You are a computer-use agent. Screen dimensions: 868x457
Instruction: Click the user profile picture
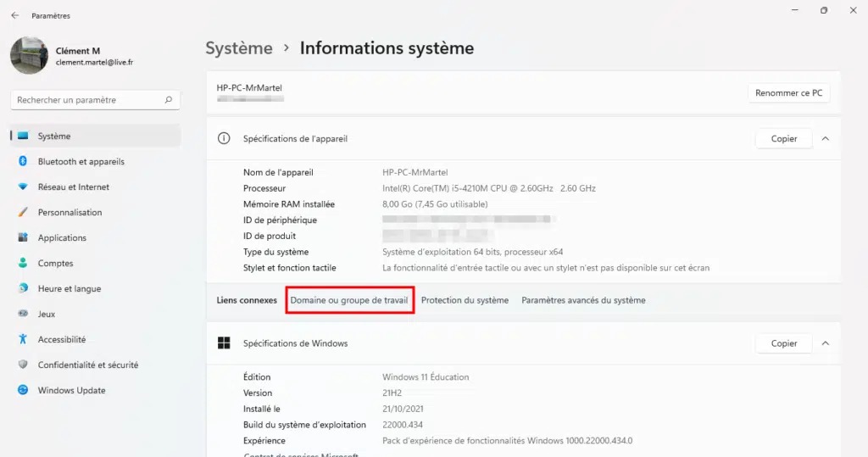click(x=30, y=55)
